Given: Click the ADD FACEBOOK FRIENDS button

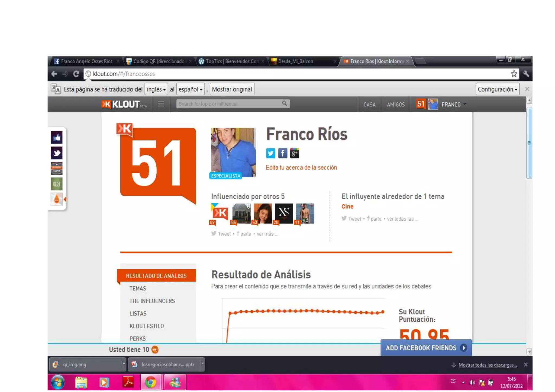Looking at the screenshot, I should pos(426,348).
